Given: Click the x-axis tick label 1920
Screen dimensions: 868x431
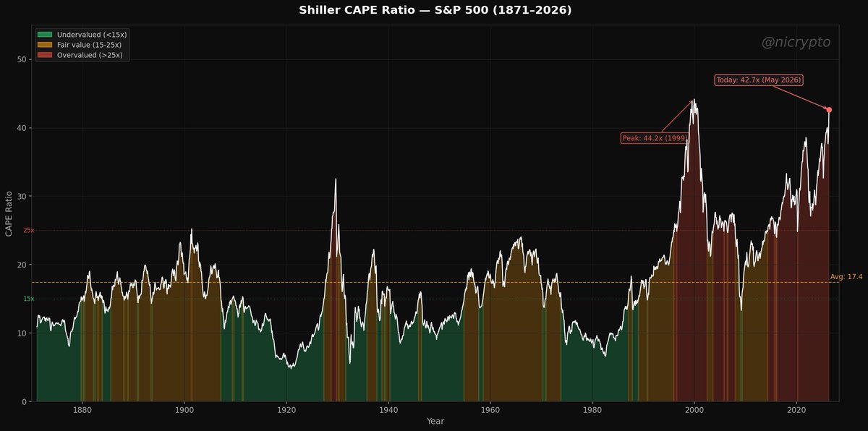Looking at the screenshot, I should [x=286, y=409].
